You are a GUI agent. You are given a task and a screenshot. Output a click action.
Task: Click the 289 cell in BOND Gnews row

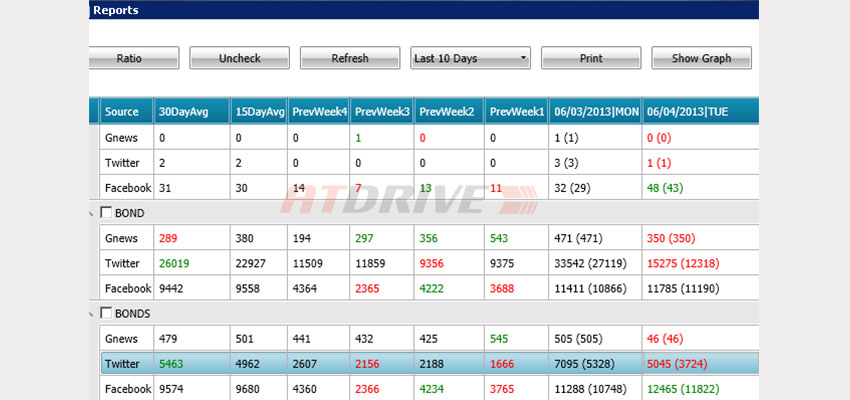click(x=192, y=238)
